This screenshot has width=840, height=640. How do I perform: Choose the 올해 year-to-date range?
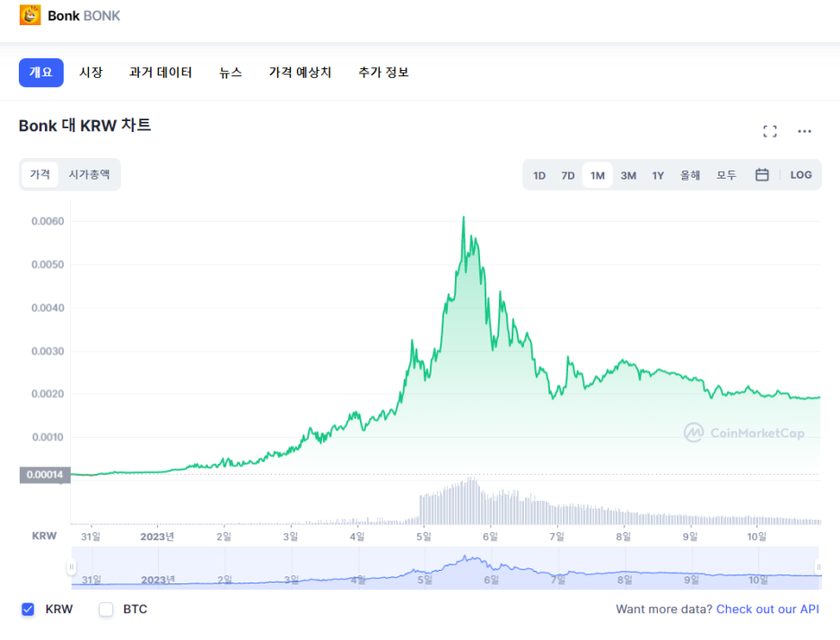[x=690, y=175]
